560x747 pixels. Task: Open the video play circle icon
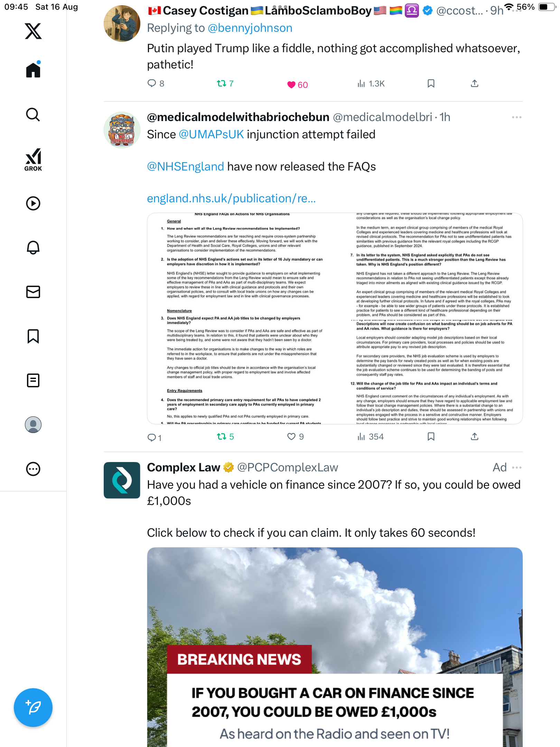(33, 203)
